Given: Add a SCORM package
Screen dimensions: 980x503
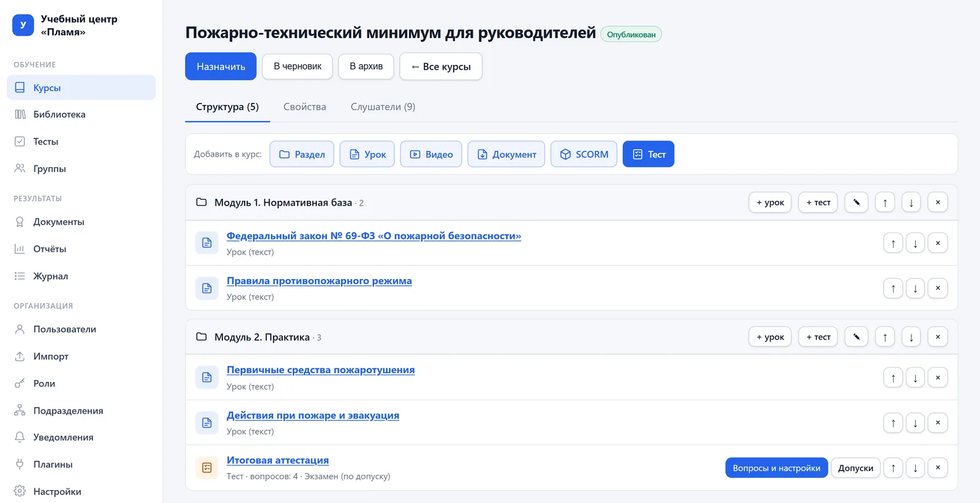Looking at the screenshot, I should (x=584, y=154).
